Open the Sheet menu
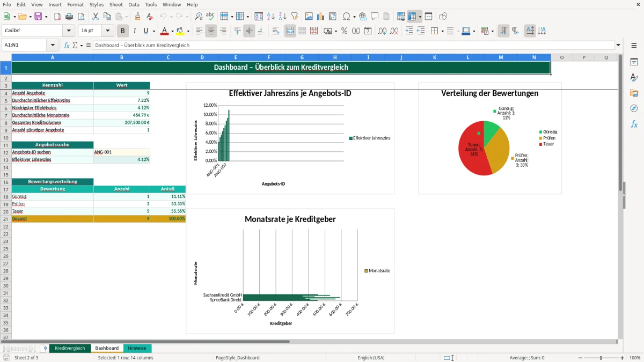The image size is (644, 362). coord(116,4)
